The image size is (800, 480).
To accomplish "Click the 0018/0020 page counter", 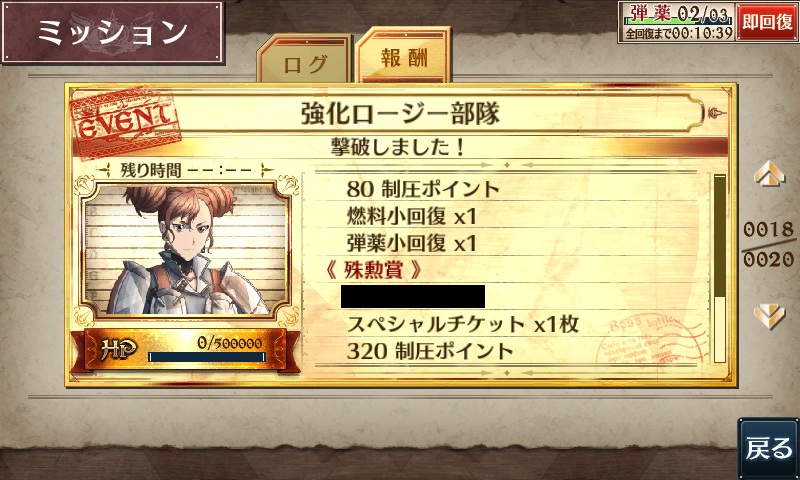I will click(x=768, y=244).
